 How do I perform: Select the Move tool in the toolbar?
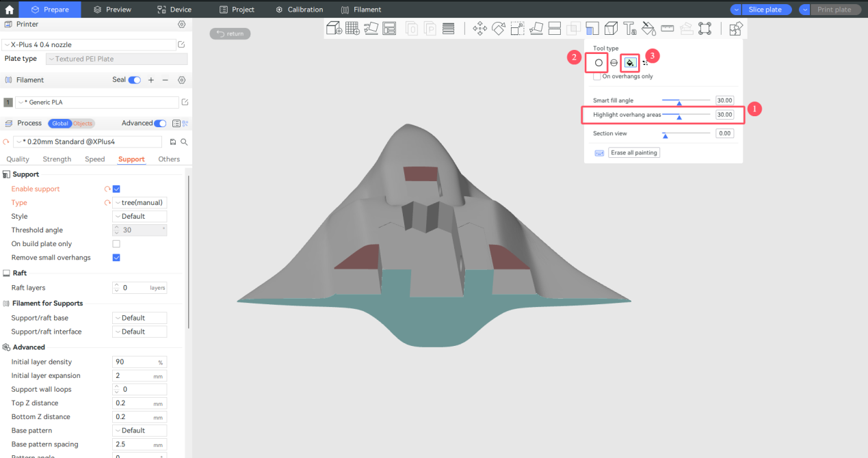point(479,28)
